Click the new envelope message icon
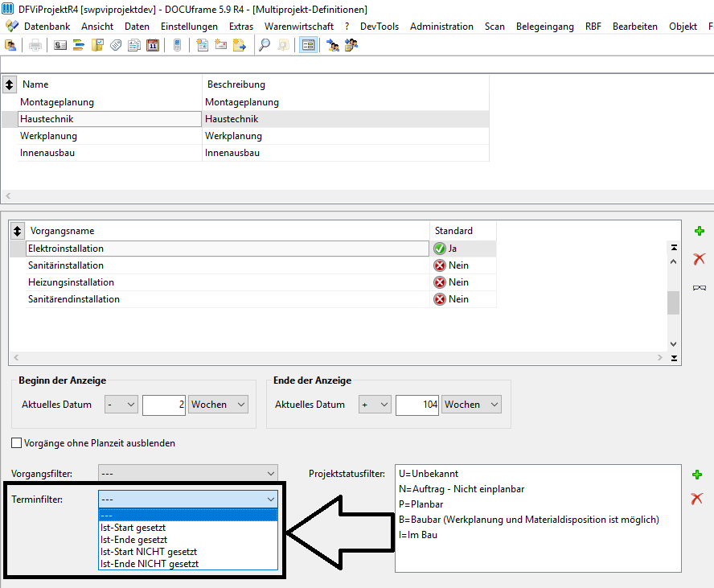This screenshot has height=588, width=714. click(221, 45)
